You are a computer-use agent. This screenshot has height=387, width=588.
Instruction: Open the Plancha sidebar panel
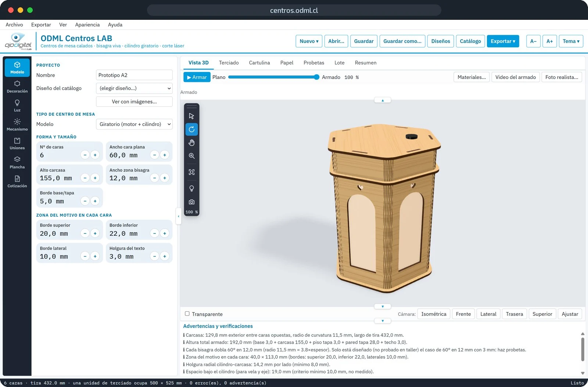tap(17, 163)
